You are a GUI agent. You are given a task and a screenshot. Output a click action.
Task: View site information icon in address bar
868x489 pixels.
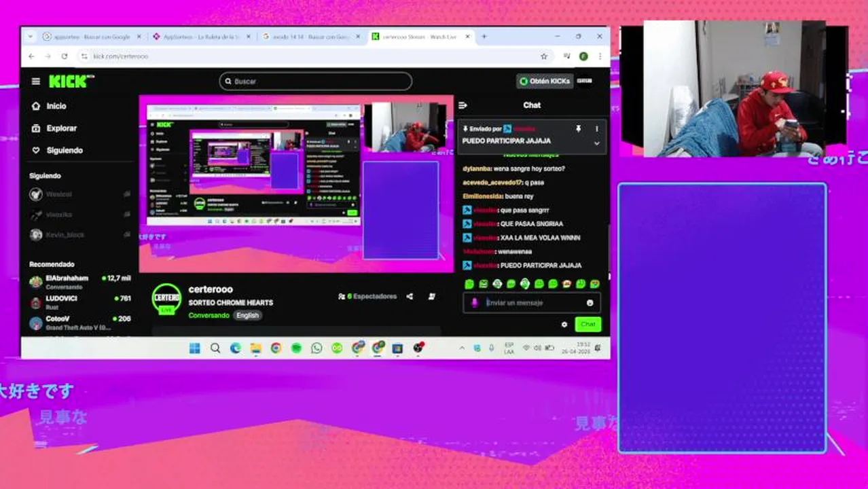(84, 56)
